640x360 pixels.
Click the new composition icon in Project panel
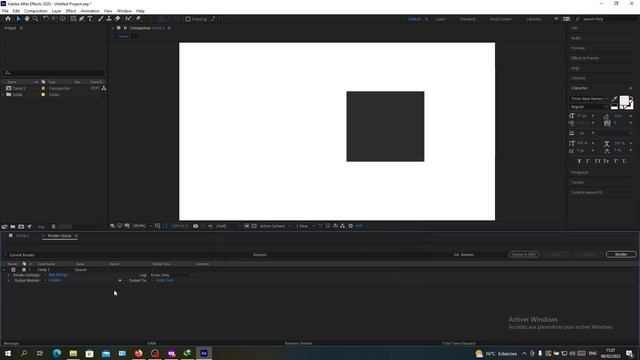[x=21, y=227]
